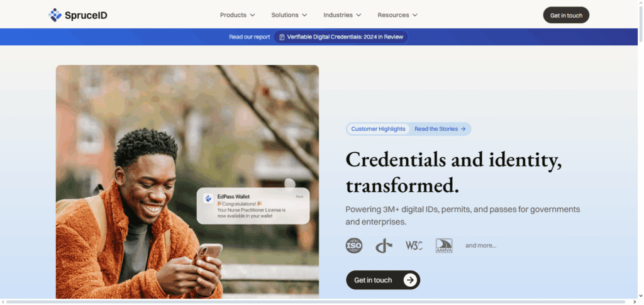
Task: Click the arrow beside Read the Stories
Action: click(x=463, y=129)
